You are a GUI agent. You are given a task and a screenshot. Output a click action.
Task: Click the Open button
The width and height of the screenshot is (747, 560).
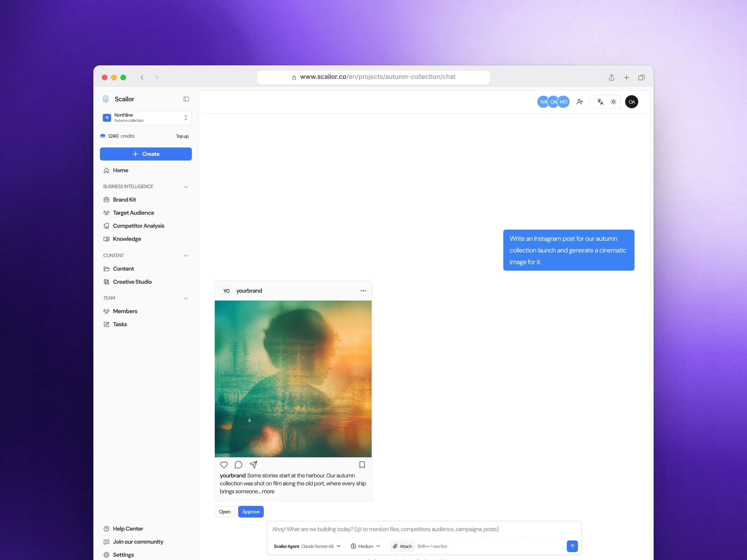(x=225, y=512)
